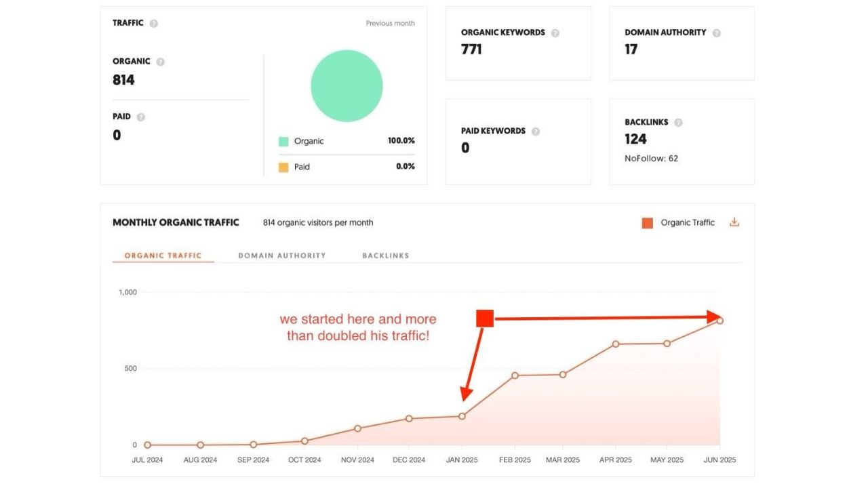The image size is (868, 488).
Task: Click the help icon beside Paid
Action: pos(141,117)
